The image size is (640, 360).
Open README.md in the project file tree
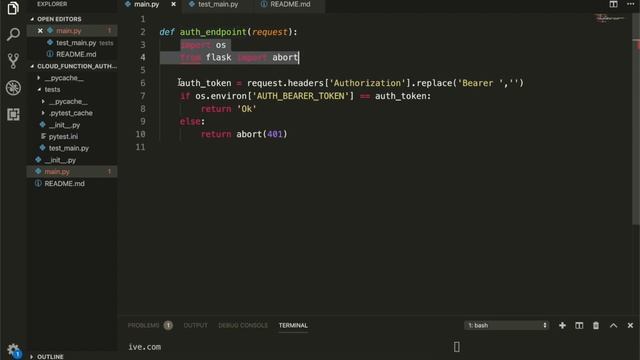[x=64, y=183]
